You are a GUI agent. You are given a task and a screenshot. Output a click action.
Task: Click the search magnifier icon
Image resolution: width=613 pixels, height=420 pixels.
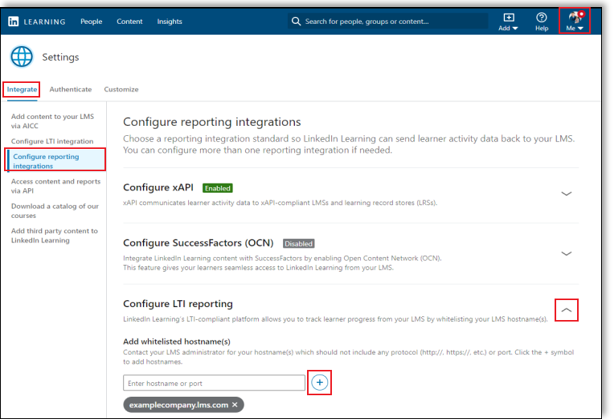(296, 21)
